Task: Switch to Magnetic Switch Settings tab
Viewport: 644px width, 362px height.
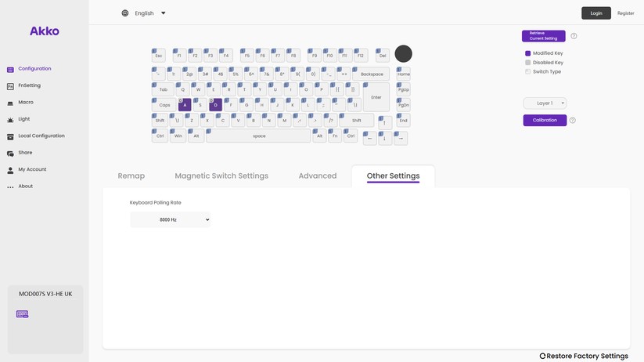Action: tap(221, 176)
